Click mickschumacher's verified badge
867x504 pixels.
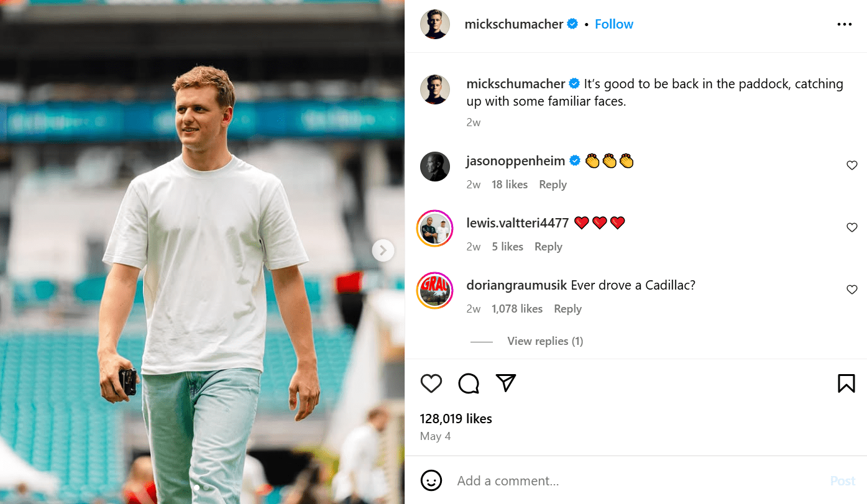(x=572, y=24)
